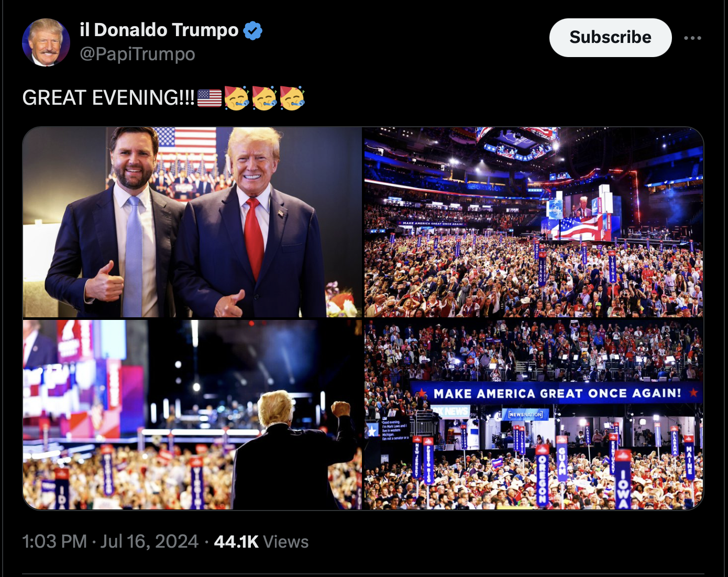Subscribe to this account

(x=610, y=38)
